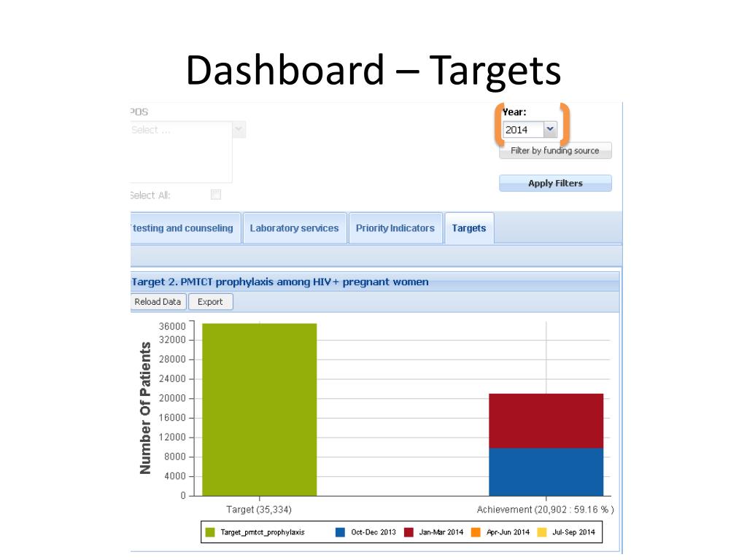Open the POS Select dropdown arrow
This screenshot has height=560, width=747.
(x=239, y=129)
